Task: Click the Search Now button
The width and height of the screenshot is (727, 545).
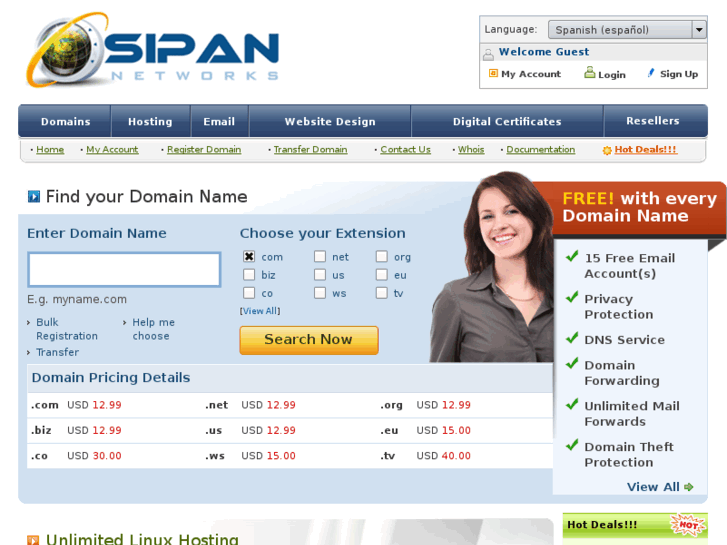Action: [x=309, y=340]
